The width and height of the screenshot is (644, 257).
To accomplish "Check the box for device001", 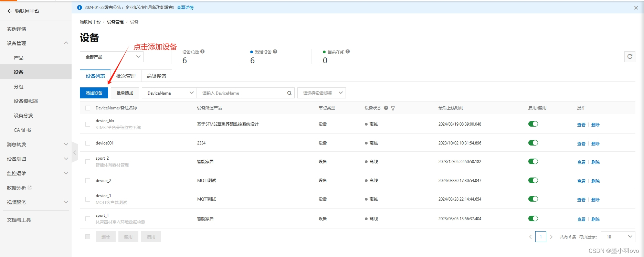I will 88,143.
